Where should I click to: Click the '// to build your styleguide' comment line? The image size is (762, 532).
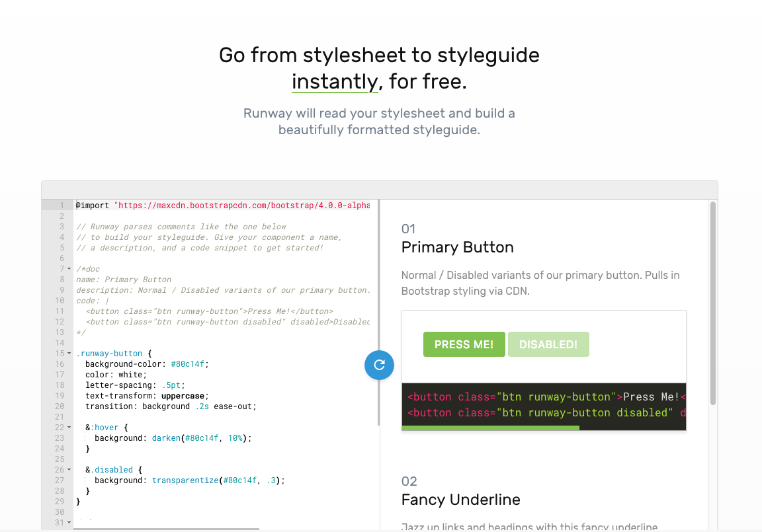pyautogui.click(x=209, y=237)
